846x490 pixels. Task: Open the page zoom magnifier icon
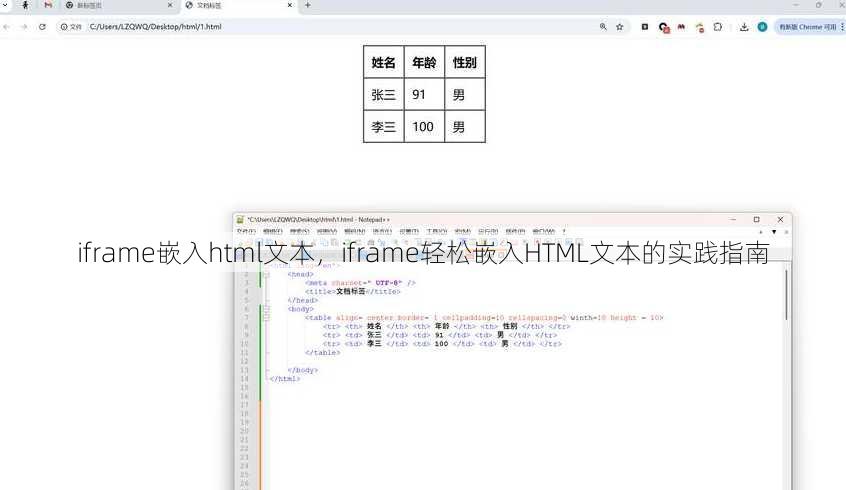[603, 26]
